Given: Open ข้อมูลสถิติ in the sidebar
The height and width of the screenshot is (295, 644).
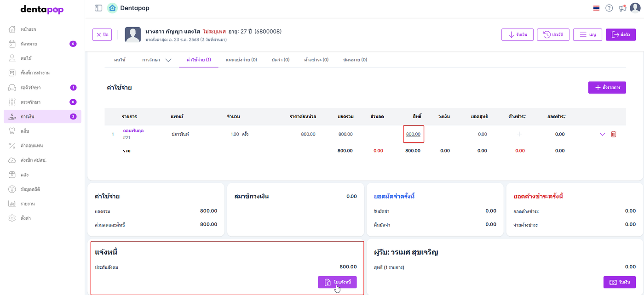Looking at the screenshot, I should click(x=42, y=189).
